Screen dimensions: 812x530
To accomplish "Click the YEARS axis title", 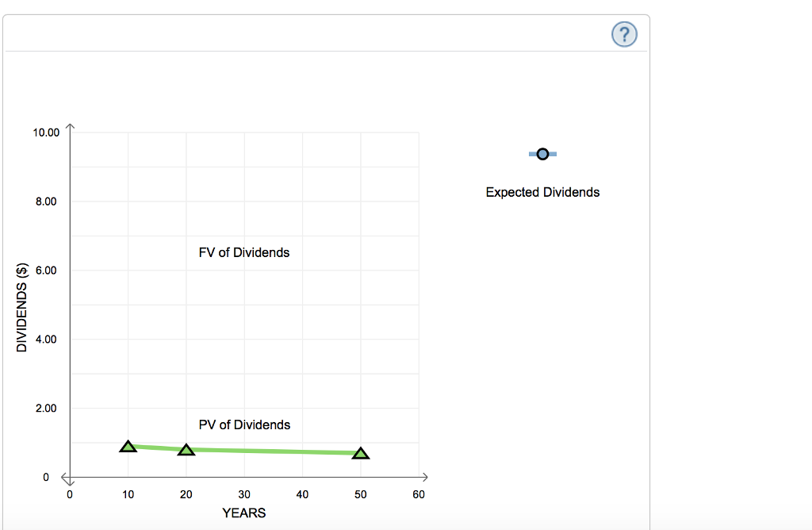I will pos(244,513).
